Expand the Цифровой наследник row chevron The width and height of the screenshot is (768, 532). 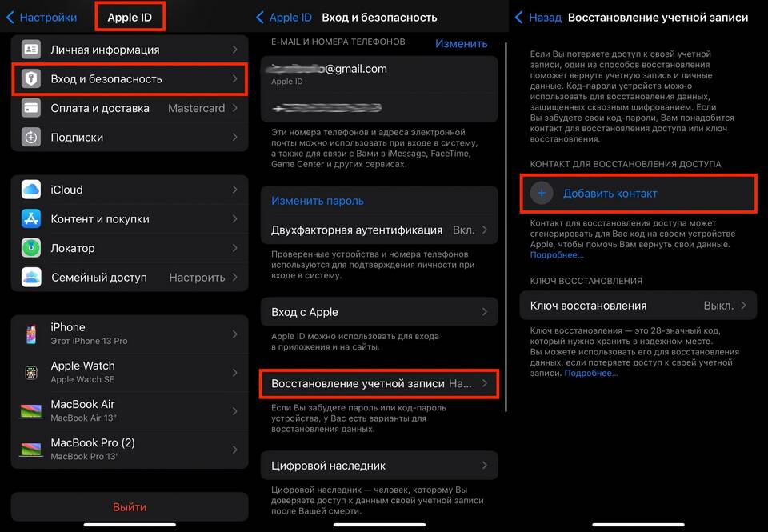point(485,466)
